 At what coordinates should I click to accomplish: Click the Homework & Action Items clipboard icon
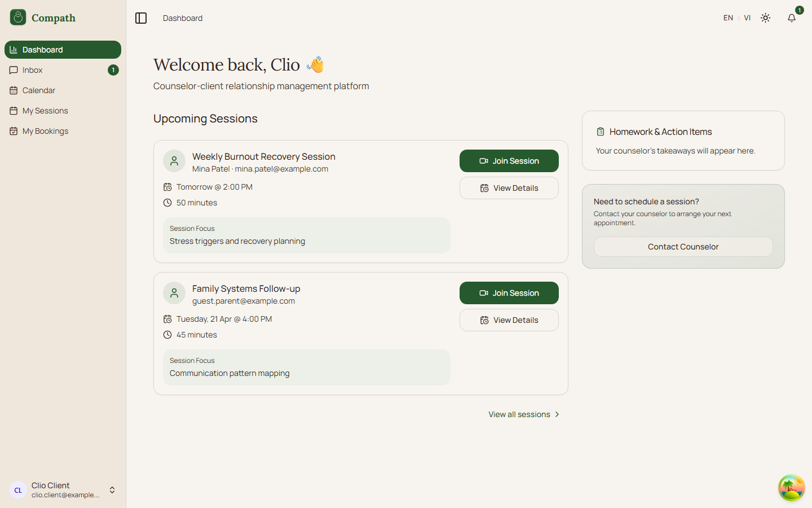[x=601, y=132]
